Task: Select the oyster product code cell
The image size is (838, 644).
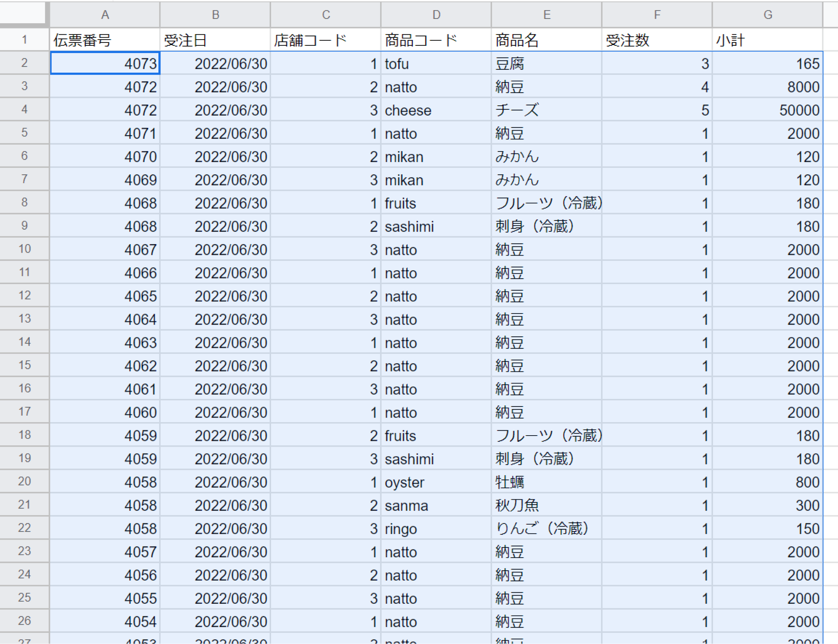Action: (x=436, y=482)
